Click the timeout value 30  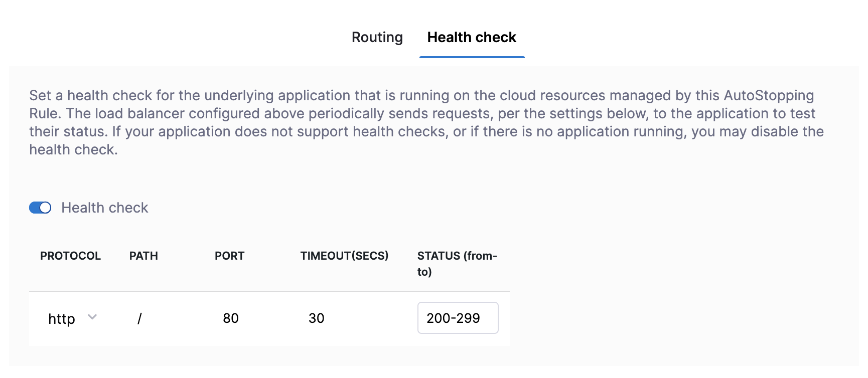tap(316, 318)
